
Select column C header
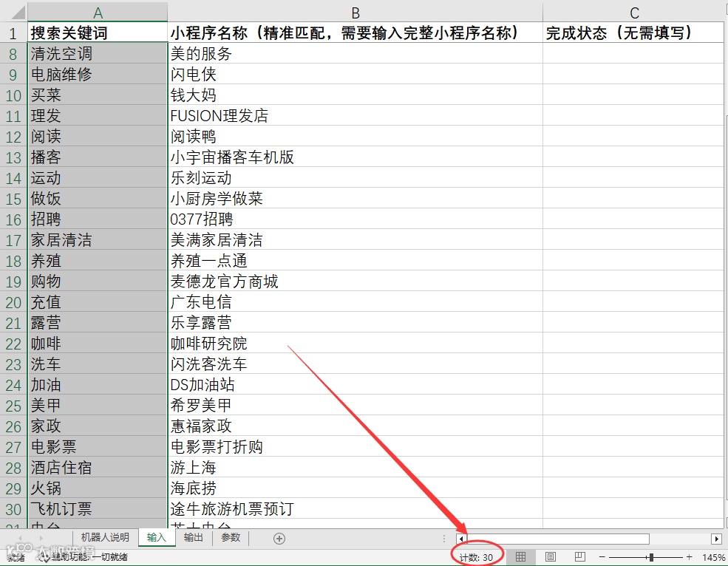point(633,12)
